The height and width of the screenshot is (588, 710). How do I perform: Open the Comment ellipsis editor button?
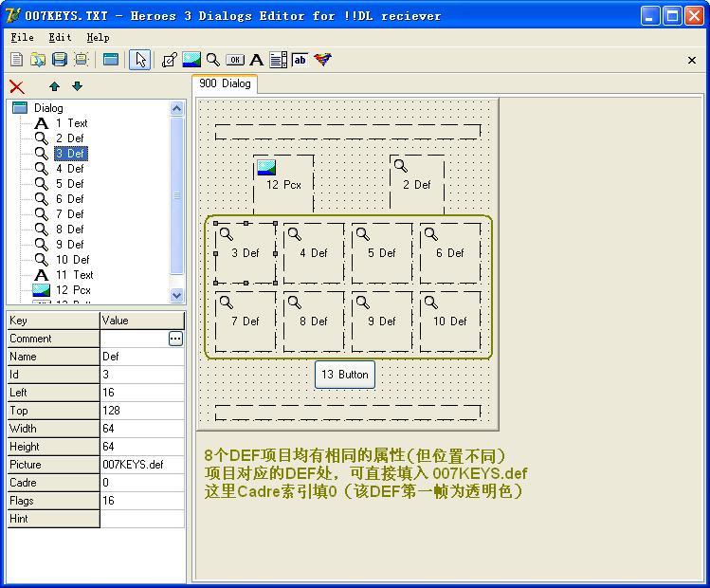[x=175, y=339]
